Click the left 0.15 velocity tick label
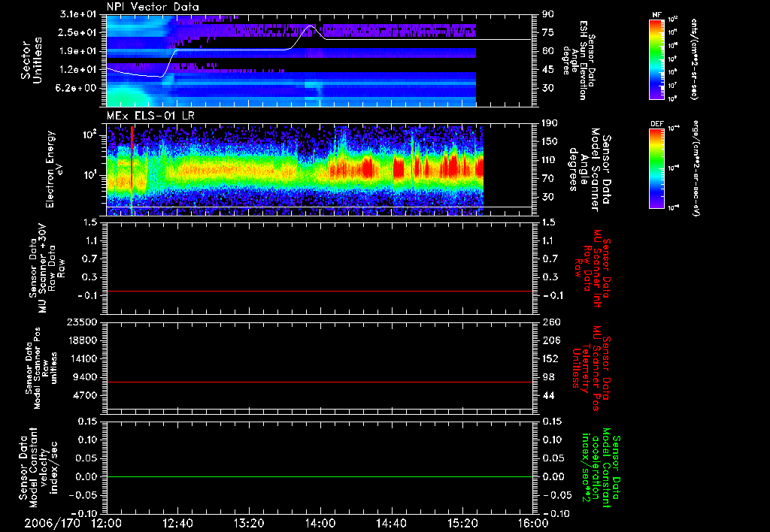This screenshot has height=532, width=770. click(88, 421)
